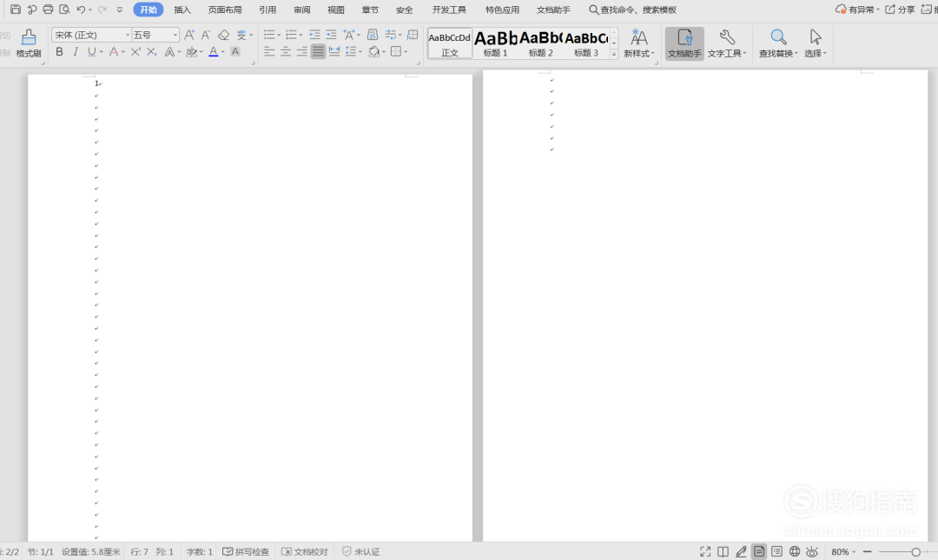Open the 新样式 dropdown

click(x=639, y=43)
